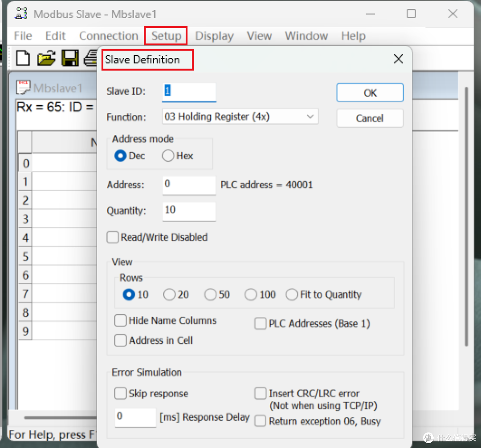Click row header 0 in Mbslave1 table

(25, 163)
